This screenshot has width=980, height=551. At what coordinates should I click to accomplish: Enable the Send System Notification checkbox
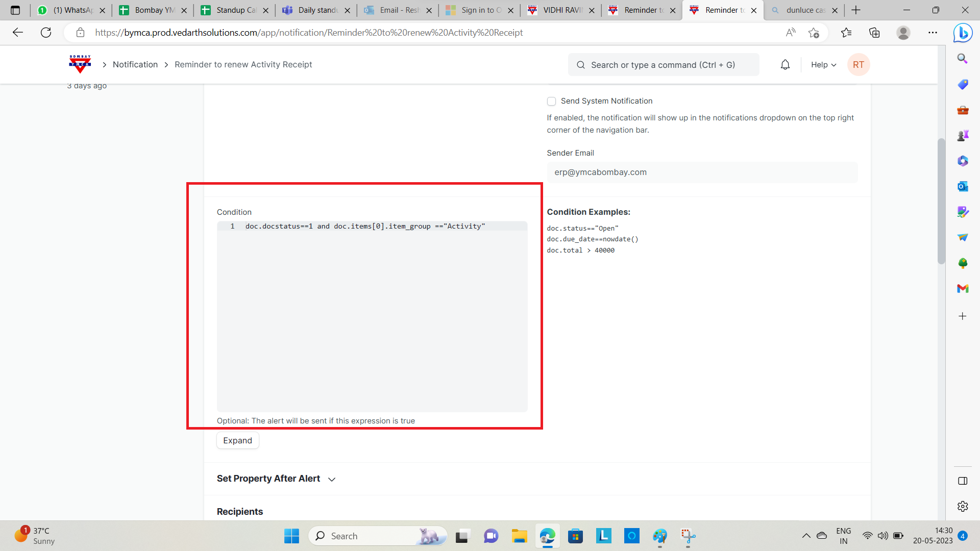coord(551,102)
